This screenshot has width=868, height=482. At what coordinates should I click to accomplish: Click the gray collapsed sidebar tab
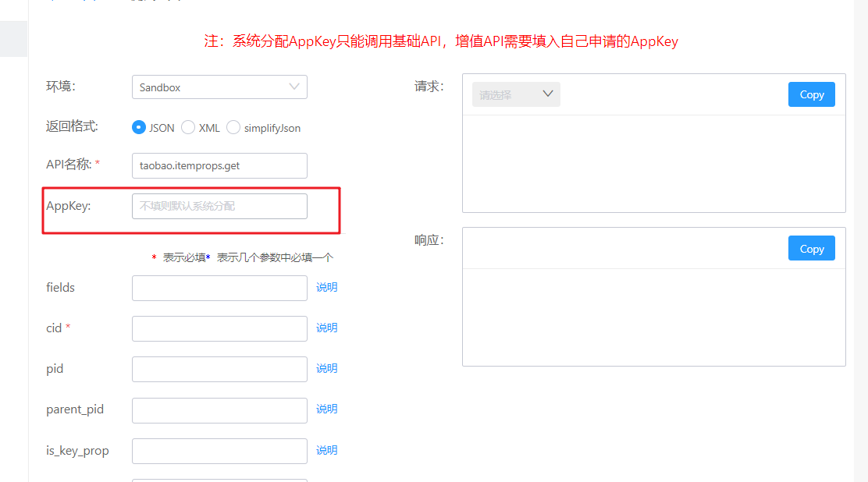[x=13, y=38]
